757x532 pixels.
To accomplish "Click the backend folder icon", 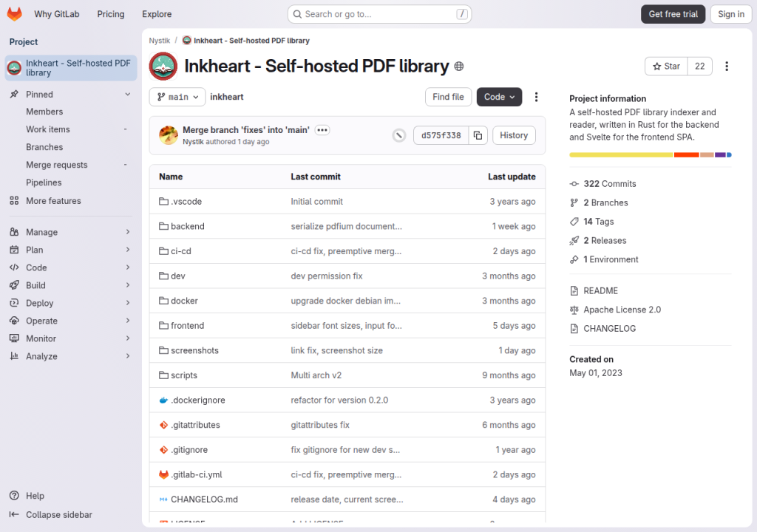I will pyautogui.click(x=163, y=226).
